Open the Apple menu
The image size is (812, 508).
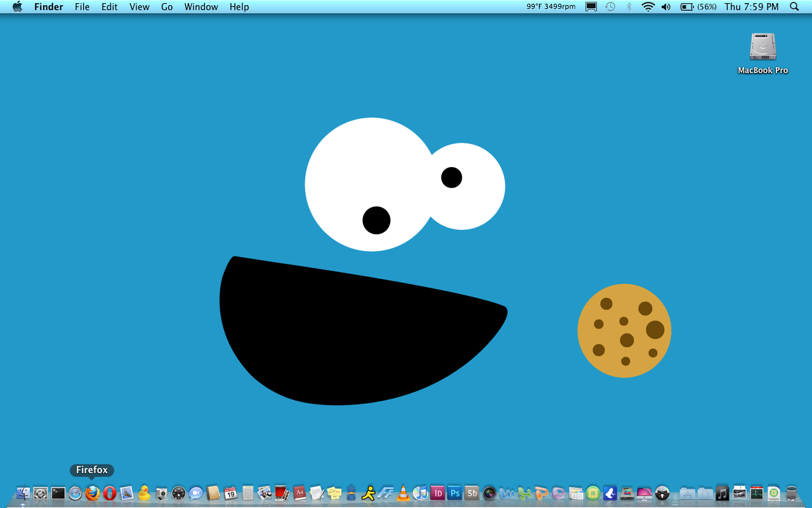point(18,6)
